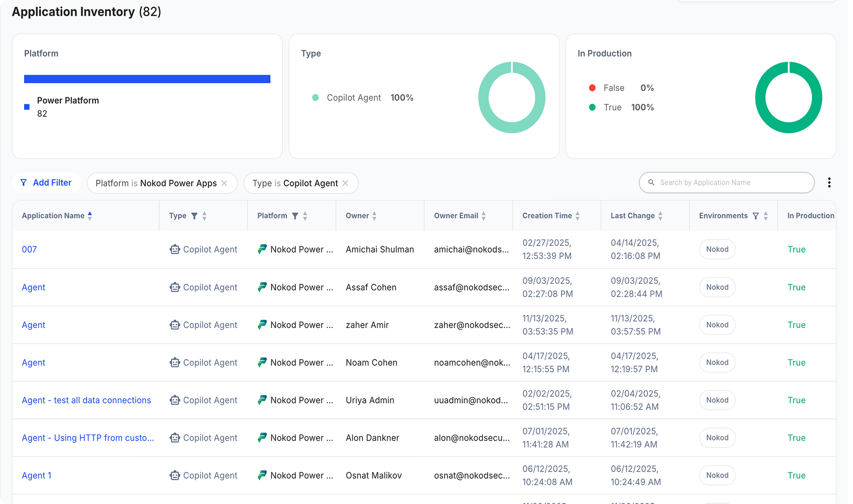
Task: Open the three-dot more options menu
Action: pos(829,183)
